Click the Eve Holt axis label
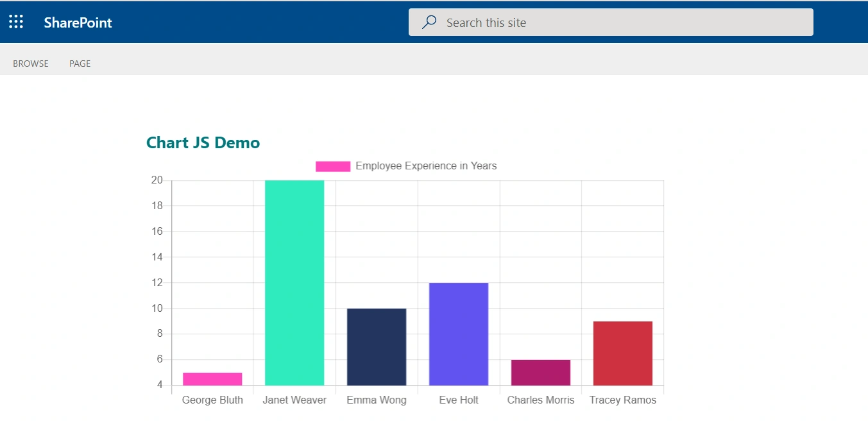Viewport: 868px width, 426px height. pyautogui.click(x=459, y=400)
